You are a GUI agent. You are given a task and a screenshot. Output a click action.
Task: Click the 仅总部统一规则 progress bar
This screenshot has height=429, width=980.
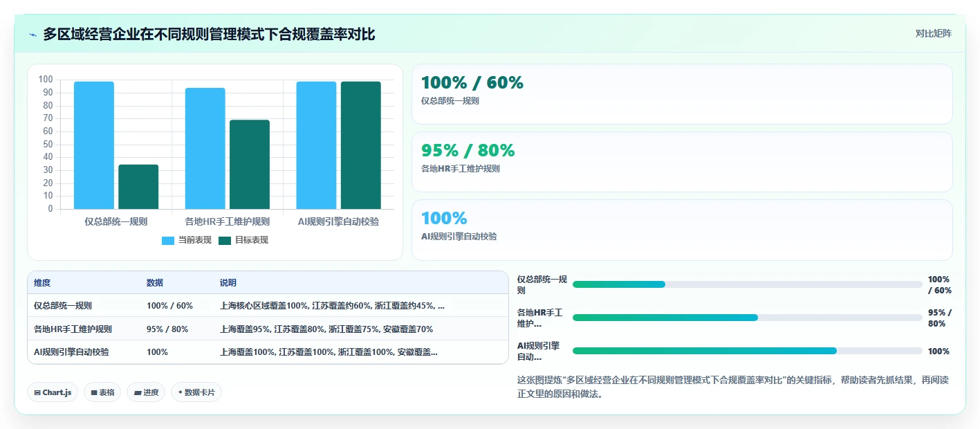(748, 284)
